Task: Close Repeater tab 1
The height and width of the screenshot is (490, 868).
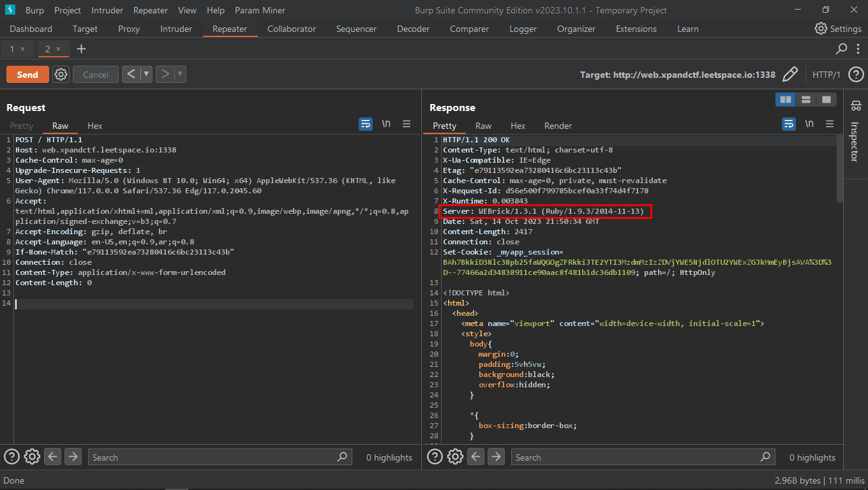Action: click(23, 49)
